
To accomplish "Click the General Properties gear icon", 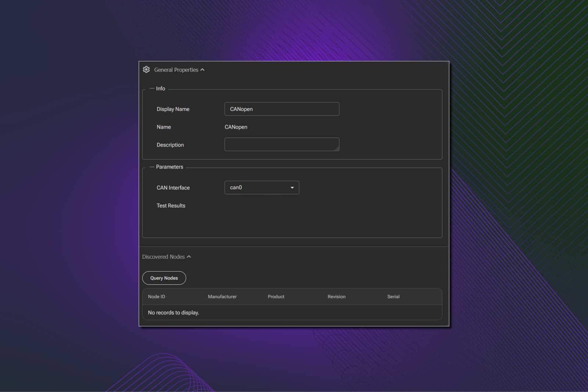I will point(146,69).
